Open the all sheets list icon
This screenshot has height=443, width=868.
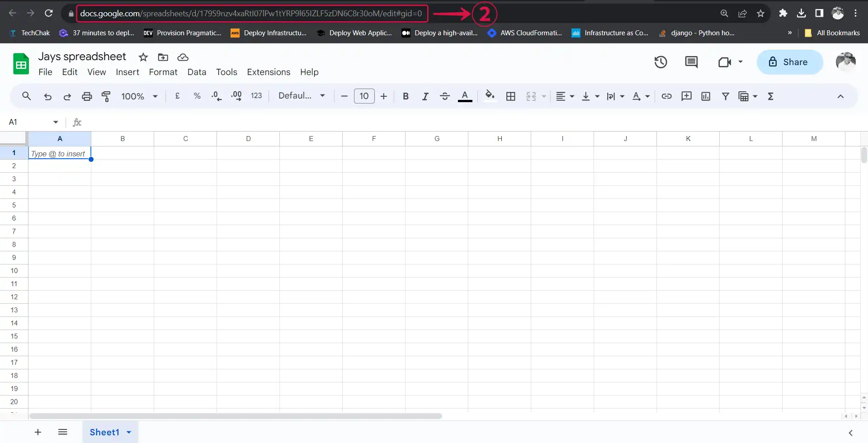63,432
